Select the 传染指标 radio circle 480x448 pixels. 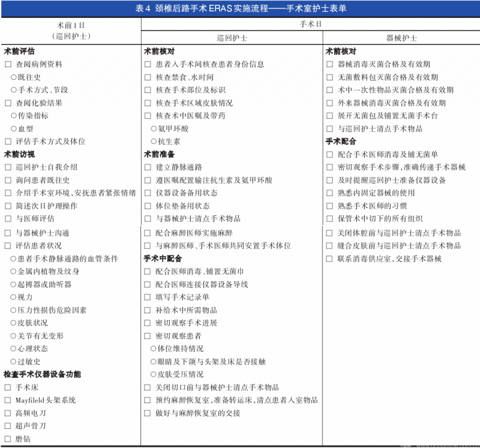coord(14,116)
